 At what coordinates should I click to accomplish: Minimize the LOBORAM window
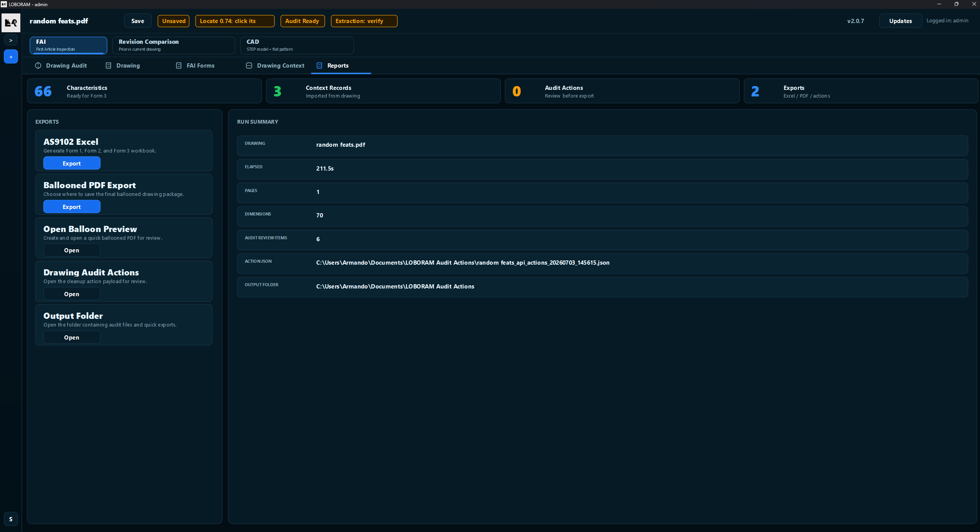(939, 4)
